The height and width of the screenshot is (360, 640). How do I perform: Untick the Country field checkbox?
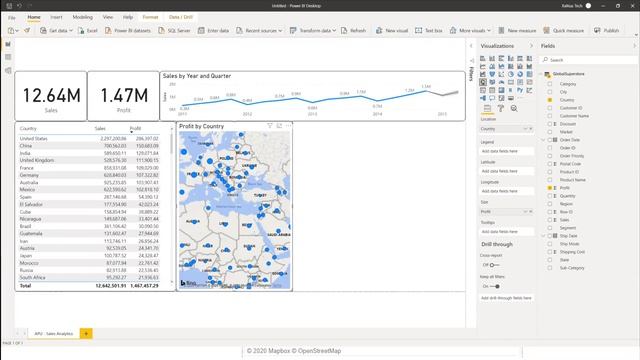550,100
